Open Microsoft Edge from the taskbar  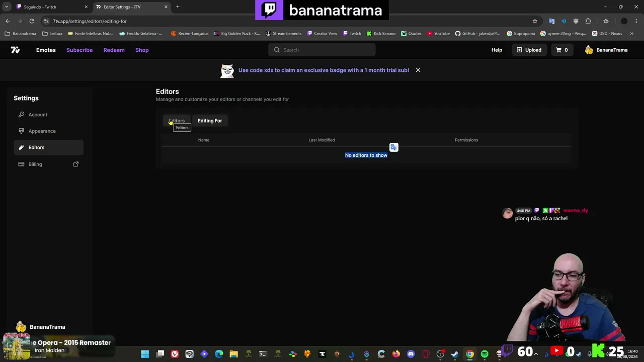pyautogui.click(x=219, y=354)
